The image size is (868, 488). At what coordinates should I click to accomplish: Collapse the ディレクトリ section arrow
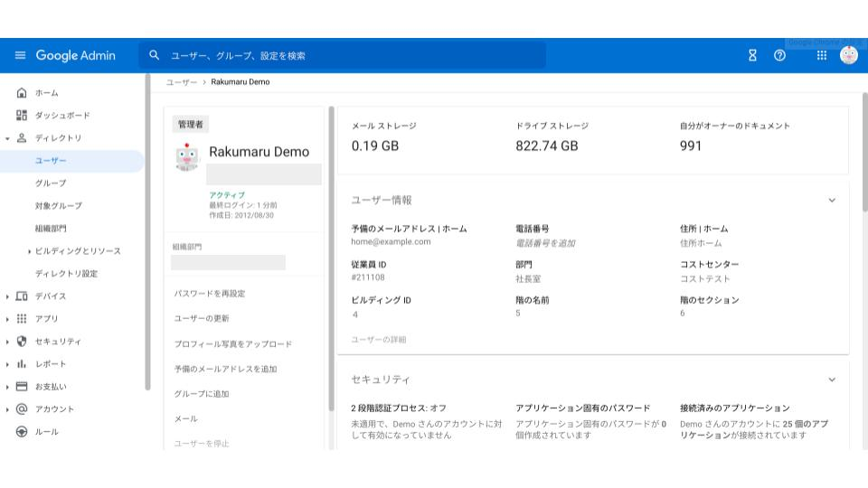point(7,138)
